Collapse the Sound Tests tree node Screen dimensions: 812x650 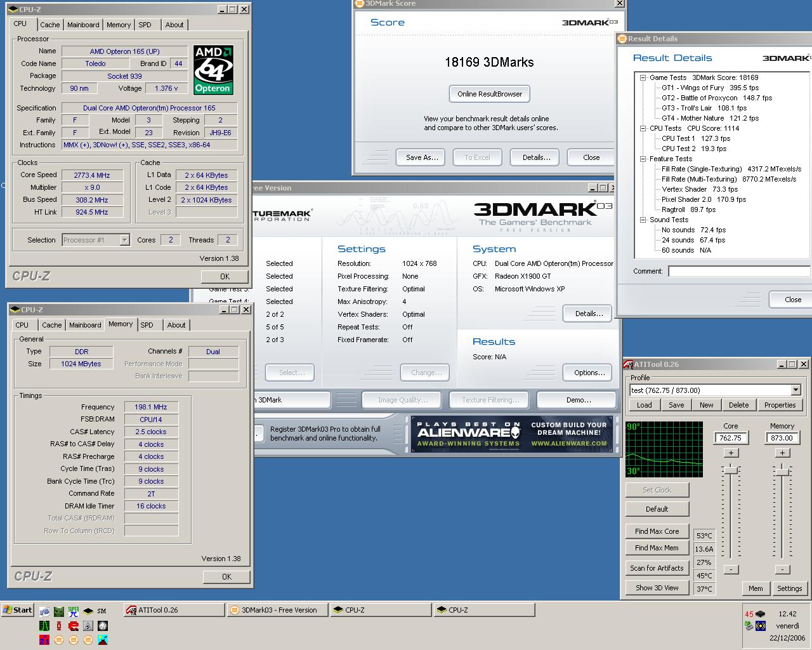click(643, 220)
